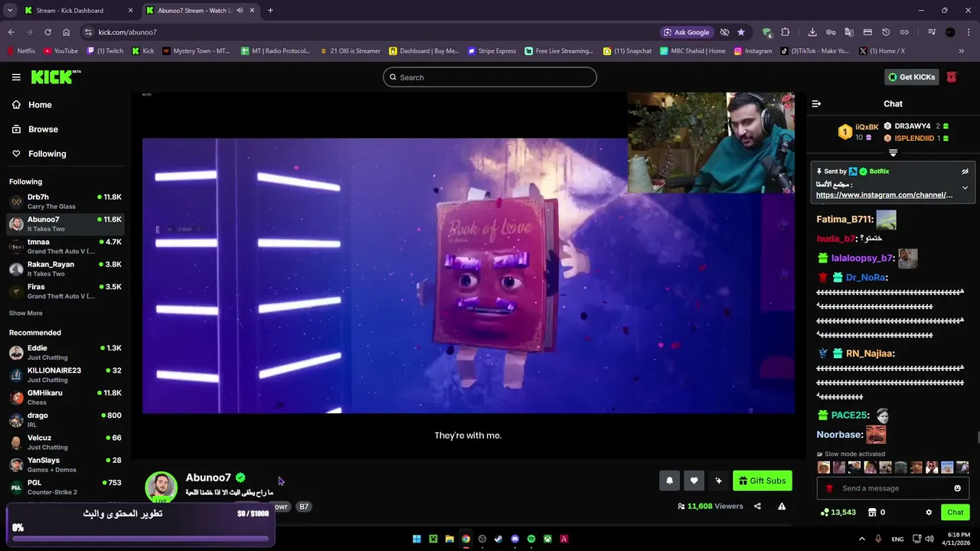Reload the page
The width and height of the screenshot is (980, 551).
pos(47,32)
